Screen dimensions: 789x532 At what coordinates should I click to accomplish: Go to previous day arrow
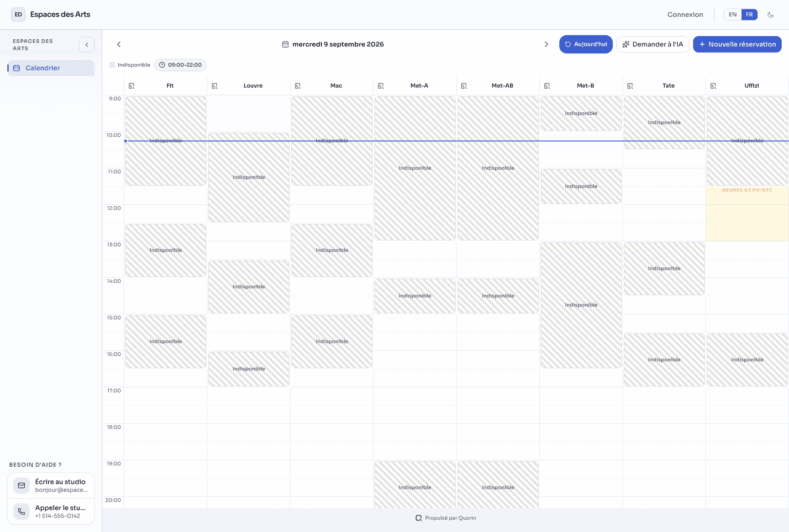[x=119, y=44]
